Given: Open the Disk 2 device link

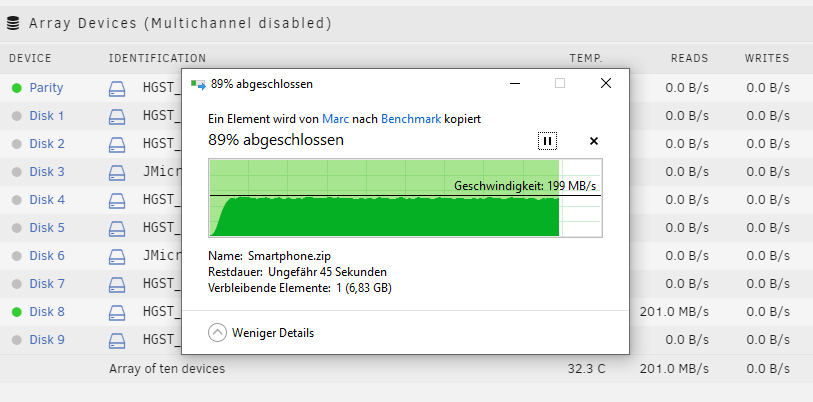Looking at the screenshot, I should point(47,144).
